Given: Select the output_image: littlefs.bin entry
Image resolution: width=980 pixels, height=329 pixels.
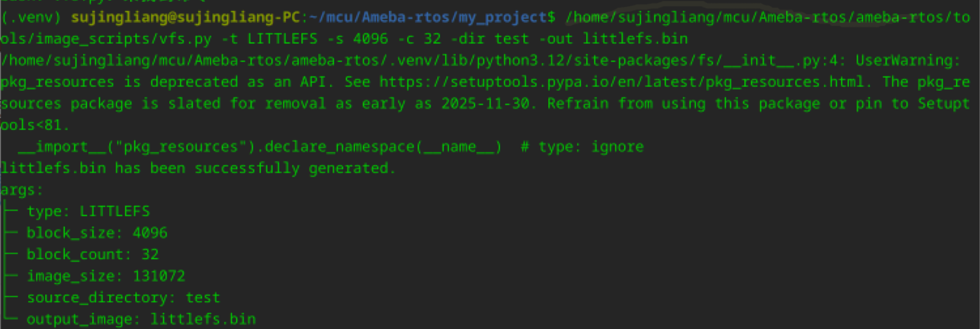Looking at the screenshot, I should click(x=140, y=319).
